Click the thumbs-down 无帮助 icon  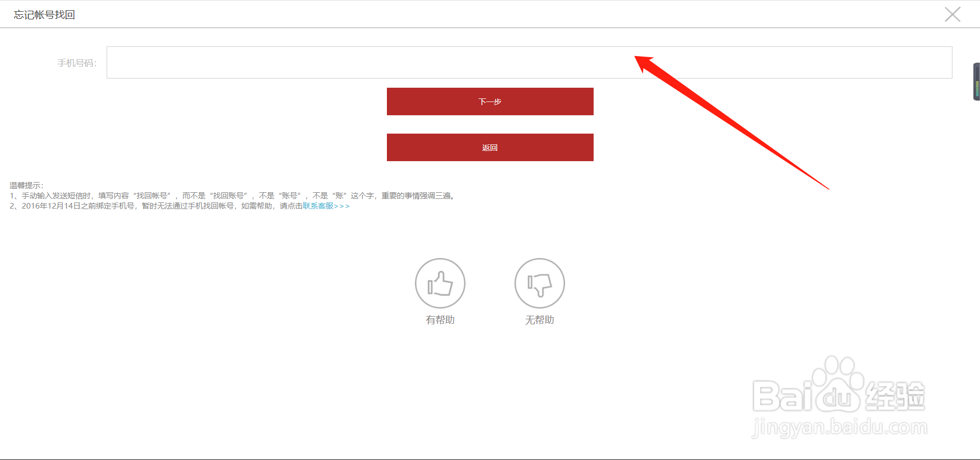(x=540, y=283)
